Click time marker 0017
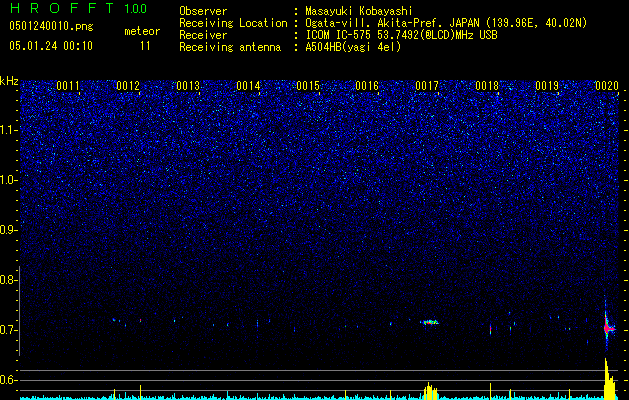This screenshot has height=400, width=629. pyautogui.click(x=427, y=86)
